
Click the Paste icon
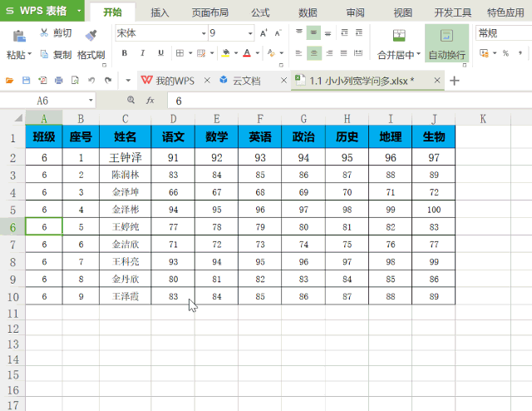[x=19, y=36]
